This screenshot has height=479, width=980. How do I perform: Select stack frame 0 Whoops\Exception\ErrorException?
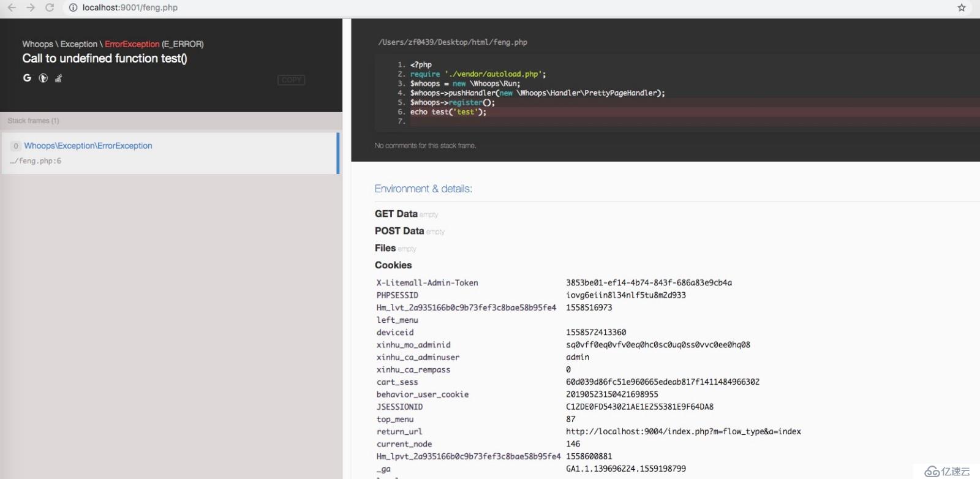[171, 153]
